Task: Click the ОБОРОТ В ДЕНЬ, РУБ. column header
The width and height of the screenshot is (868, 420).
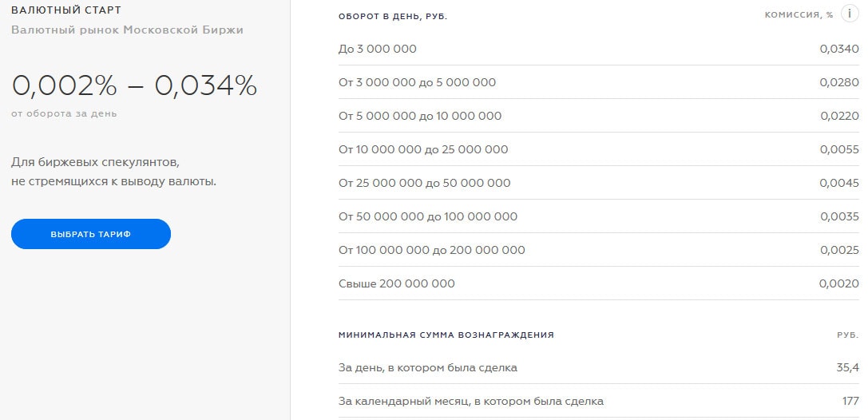Action: click(393, 16)
